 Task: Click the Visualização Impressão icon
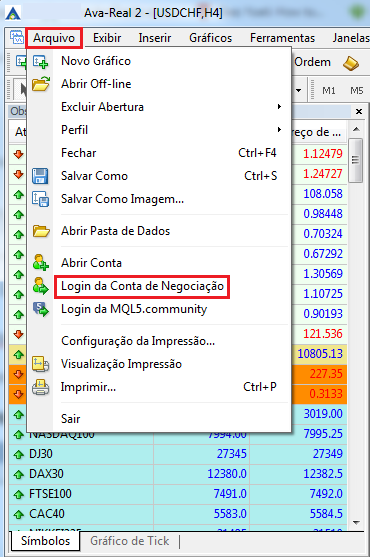coord(40,364)
